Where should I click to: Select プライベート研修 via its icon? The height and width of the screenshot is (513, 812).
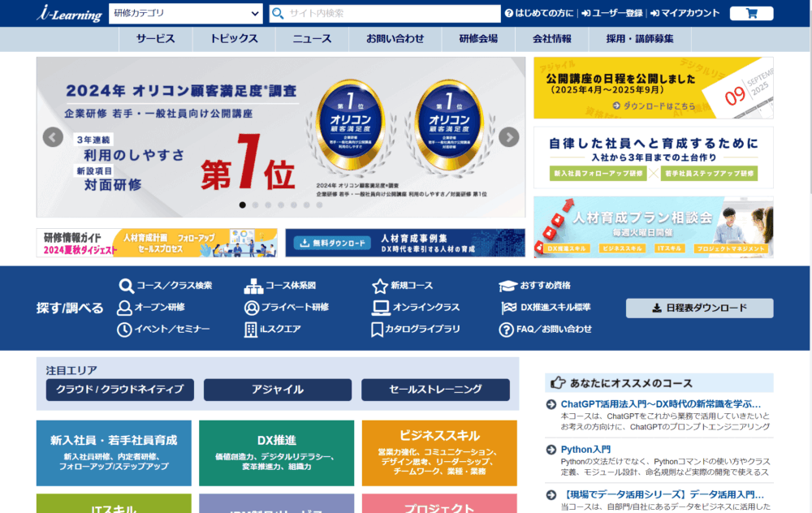click(x=252, y=308)
